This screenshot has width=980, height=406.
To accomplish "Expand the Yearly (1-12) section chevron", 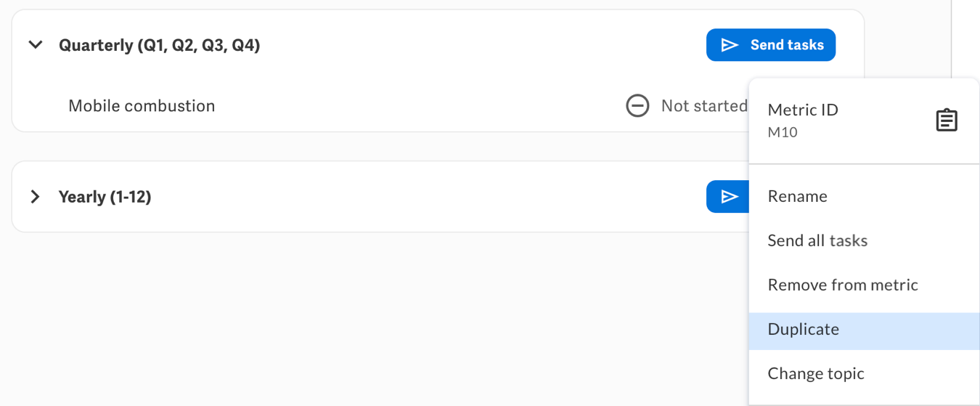I will [35, 197].
